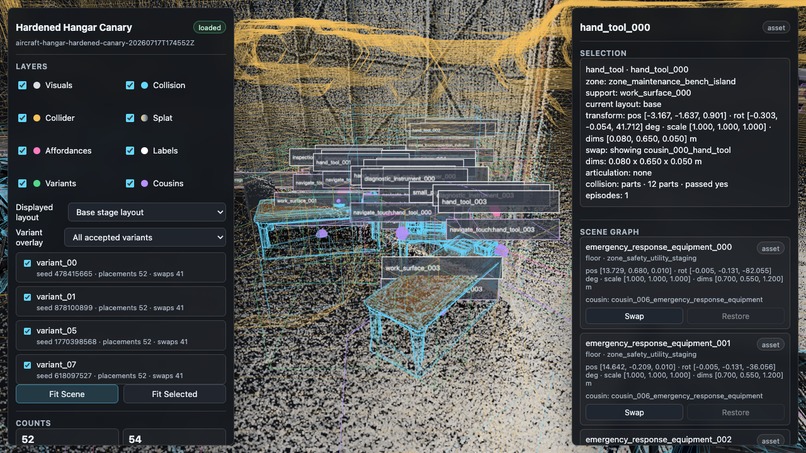806x453 pixels.
Task: Uncheck the Cousins layer checkbox
Action: click(x=130, y=183)
